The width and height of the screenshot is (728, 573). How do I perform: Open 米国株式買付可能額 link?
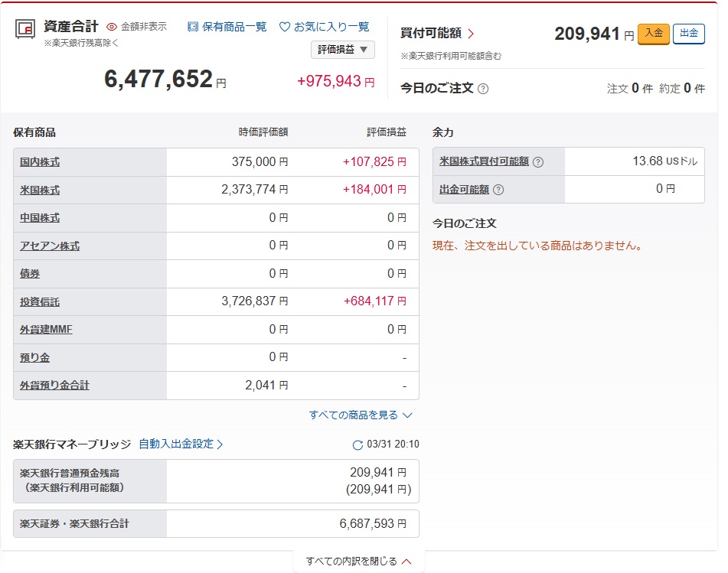point(484,161)
